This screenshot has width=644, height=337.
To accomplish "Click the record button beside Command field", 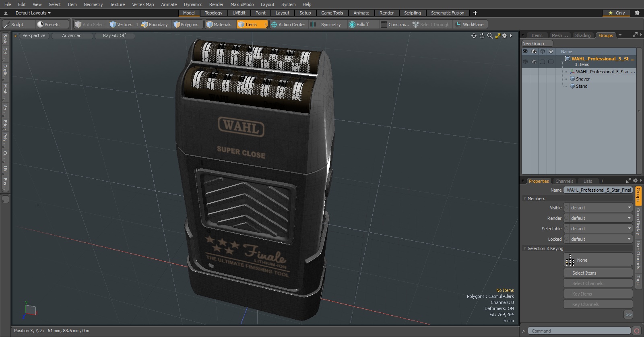I will 636,331.
